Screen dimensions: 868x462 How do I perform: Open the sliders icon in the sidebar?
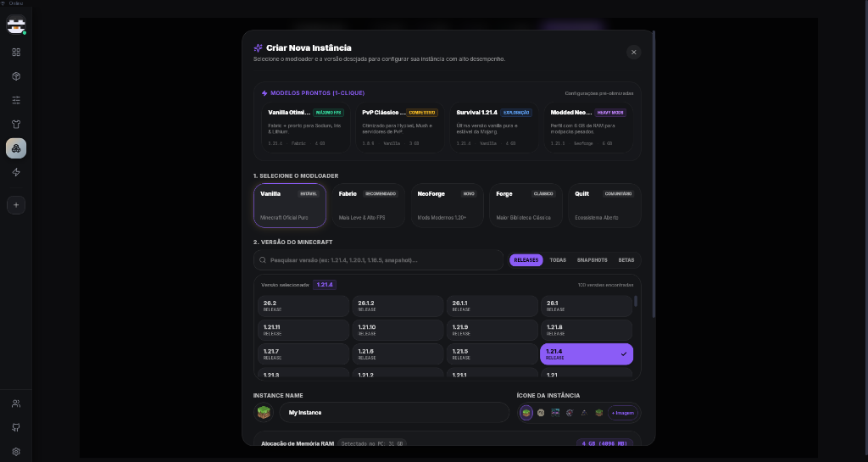click(16, 100)
